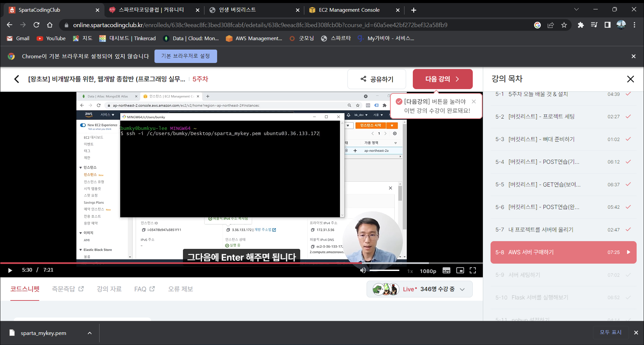The height and width of the screenshot is (345, 644).
Task: Open lecture 5-10 Flask 서버를 실행해보기
Action: (563, 297)
